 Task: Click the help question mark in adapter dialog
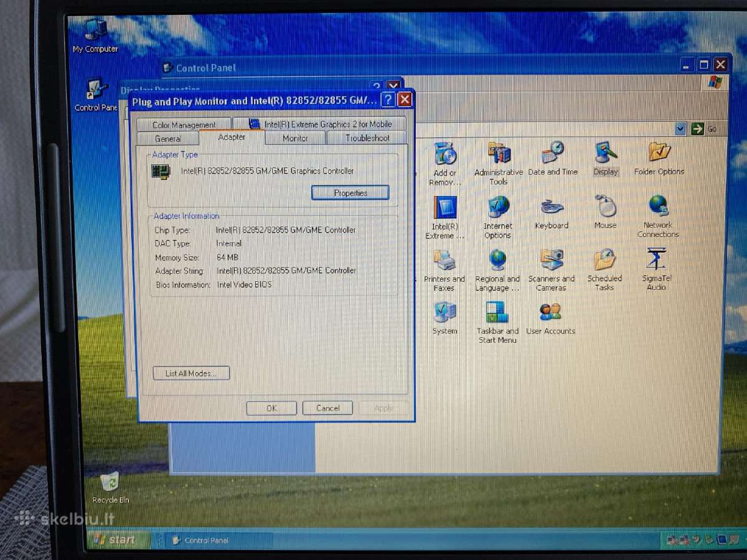[387, 100]
